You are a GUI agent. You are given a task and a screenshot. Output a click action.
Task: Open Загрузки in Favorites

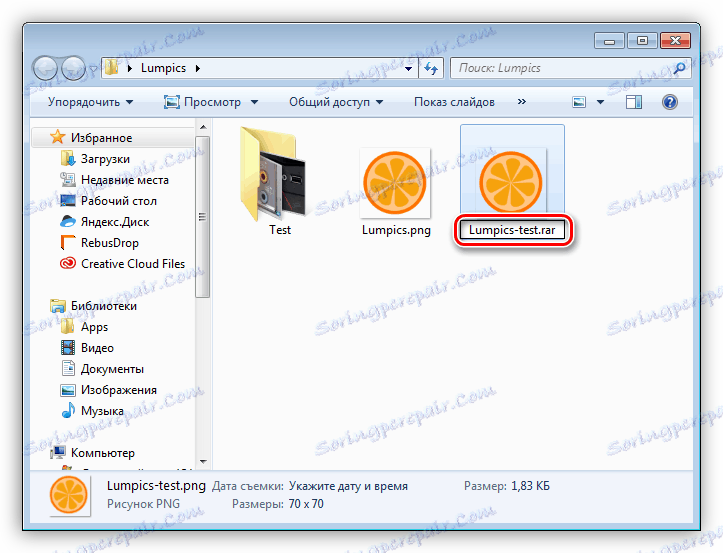coord(105,159)
